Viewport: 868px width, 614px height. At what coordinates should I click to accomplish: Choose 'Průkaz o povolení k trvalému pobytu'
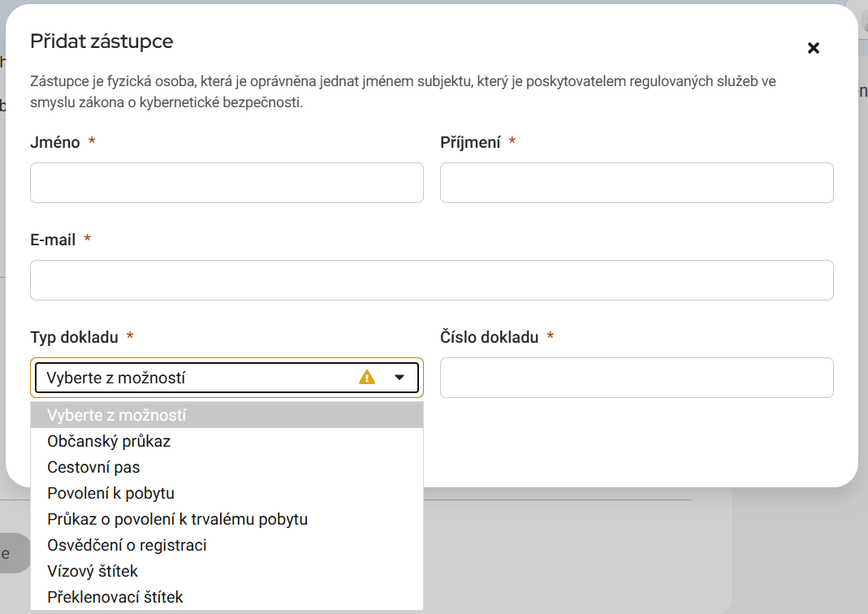177,519
